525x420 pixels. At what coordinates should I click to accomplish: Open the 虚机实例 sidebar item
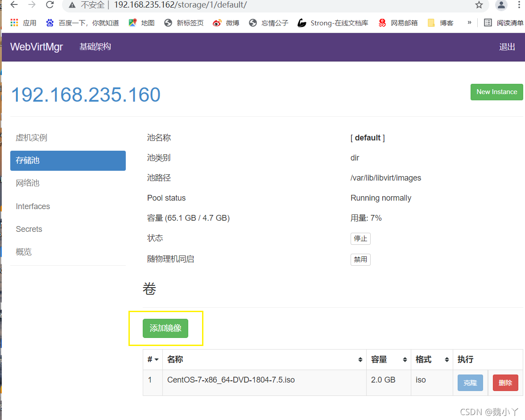pos(68,137)
